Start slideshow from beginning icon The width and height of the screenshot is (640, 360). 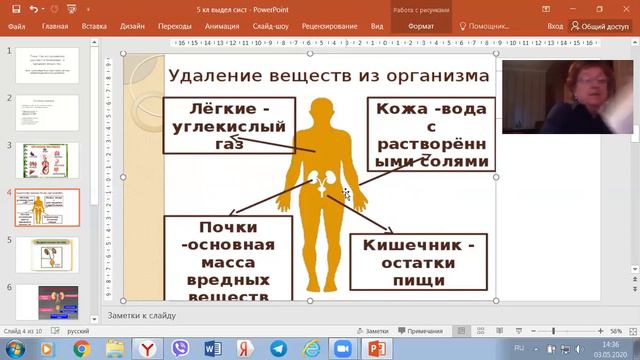click(71, 9)
